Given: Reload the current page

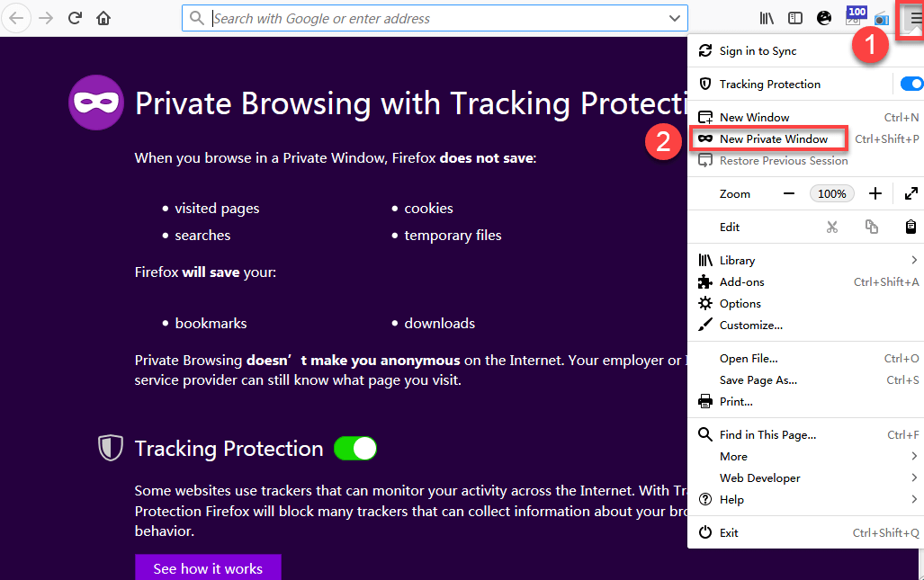Looking at the screenshot, I should point(75,18).
